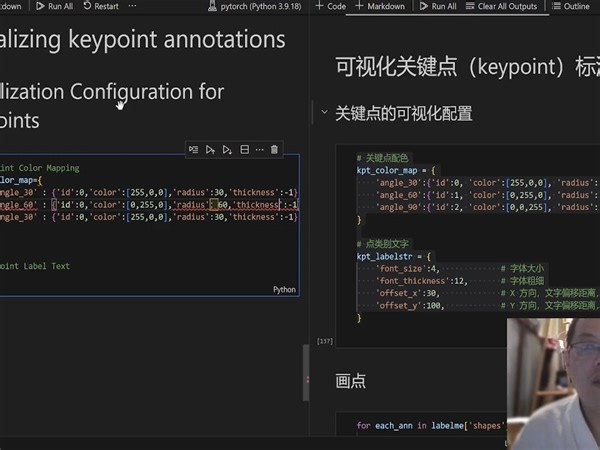Image resolution: width=600 pixels, height=450 pixels.
Task: Collapse the 关键点的可视化配置 section chevron
Action: (324, 112)
